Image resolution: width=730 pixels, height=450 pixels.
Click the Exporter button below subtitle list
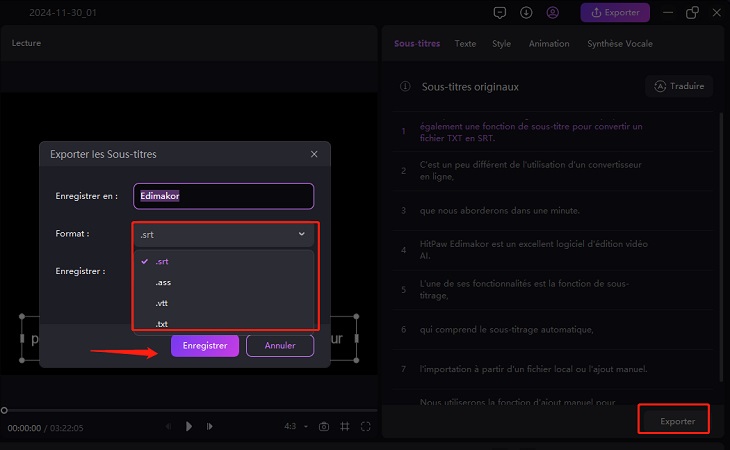[x=677, y=421]
